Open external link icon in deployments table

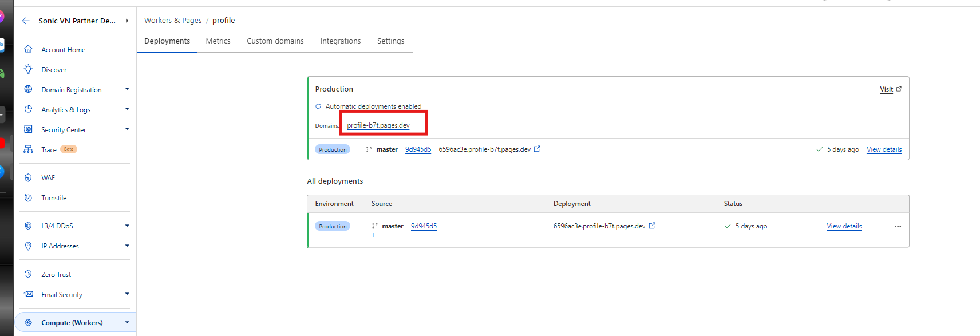pos(652,226)
